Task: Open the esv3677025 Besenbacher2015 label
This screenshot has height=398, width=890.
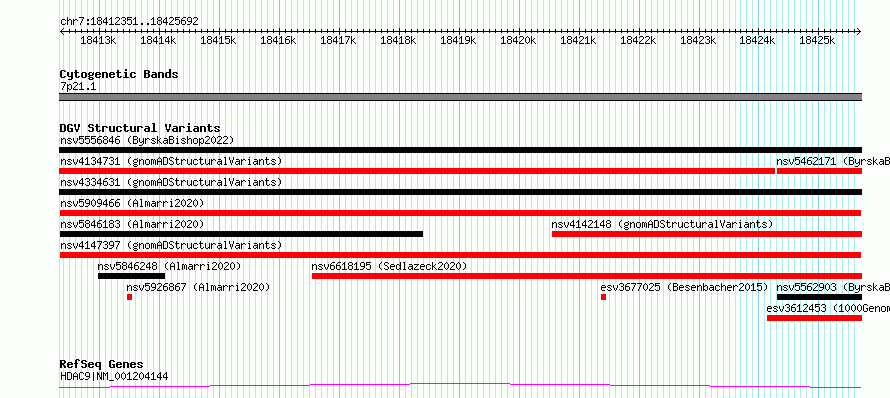Action: (x=684, y=287)
